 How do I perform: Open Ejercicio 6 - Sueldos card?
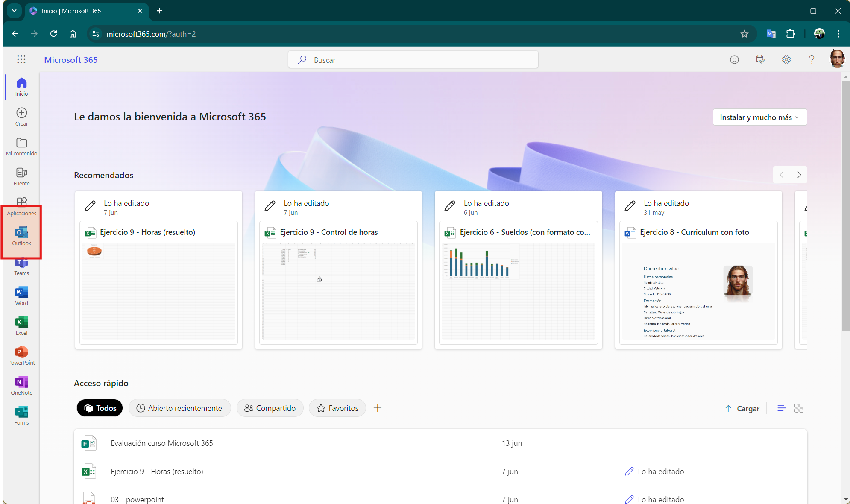pyautogui.click(x=518, y=270)
